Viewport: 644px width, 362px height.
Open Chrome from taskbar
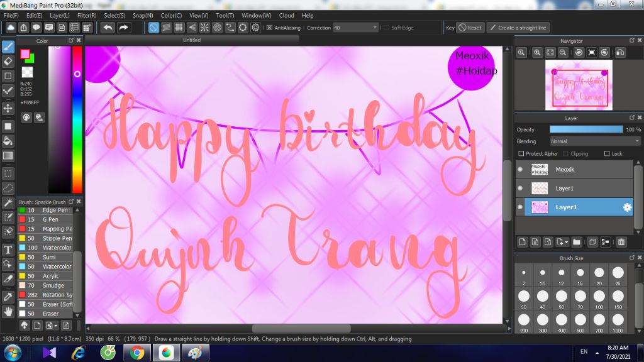136,353
